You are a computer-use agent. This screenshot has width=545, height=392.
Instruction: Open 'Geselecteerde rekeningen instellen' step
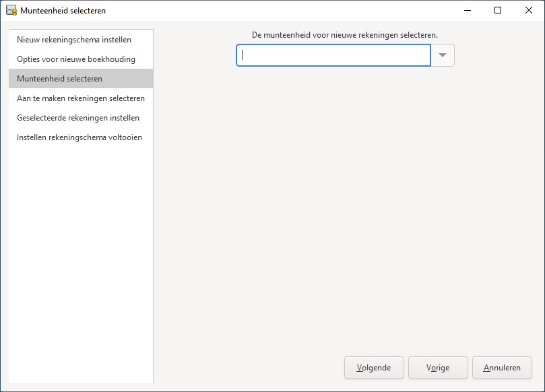[78, 118]
